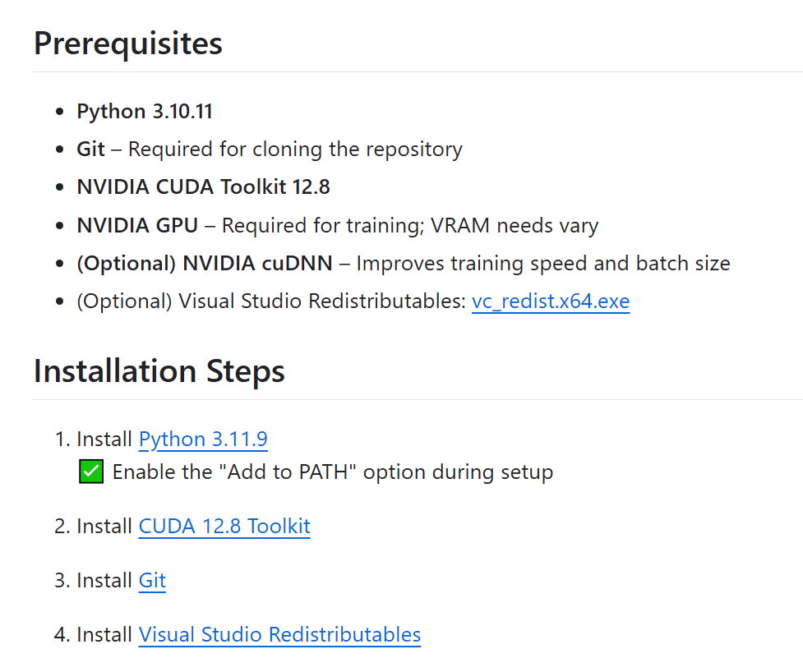The image size is (803, 672).
Task: Click the Git link in Installation Steps
Action: pos(152,581)
